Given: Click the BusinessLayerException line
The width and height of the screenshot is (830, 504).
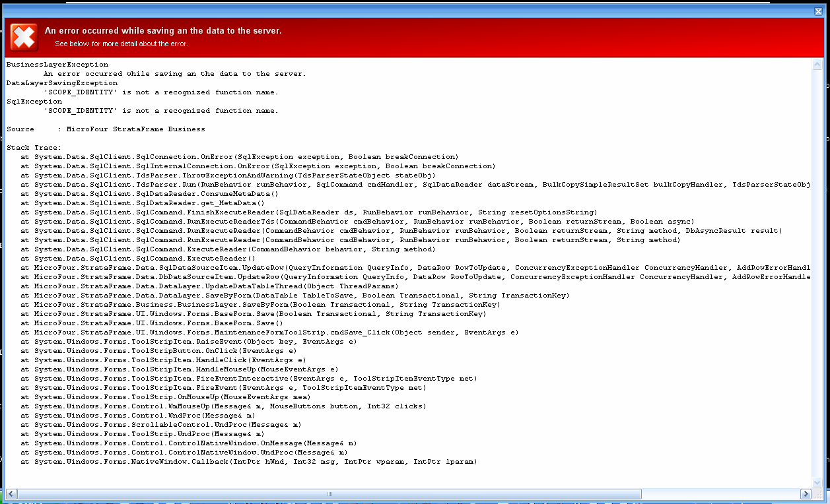Looking at the screenshot, I should pyautogui.click(x=57, y=65).
